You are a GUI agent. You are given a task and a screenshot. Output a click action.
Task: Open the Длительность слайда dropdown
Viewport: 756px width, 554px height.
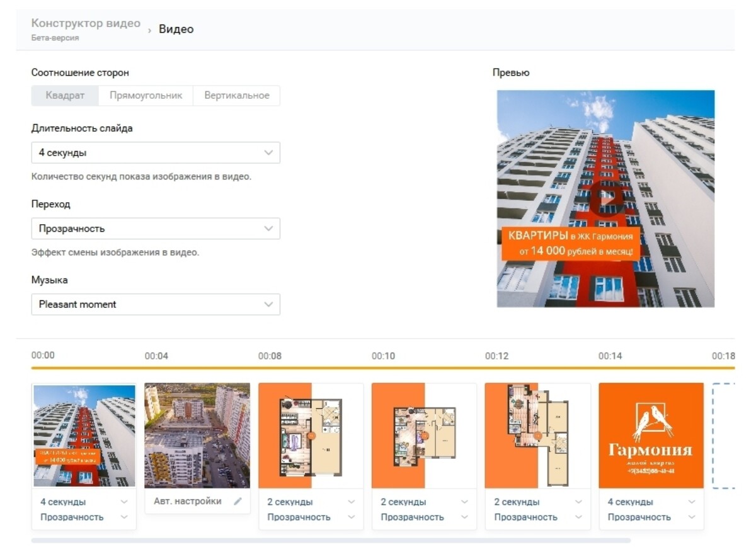click(156, 153)
